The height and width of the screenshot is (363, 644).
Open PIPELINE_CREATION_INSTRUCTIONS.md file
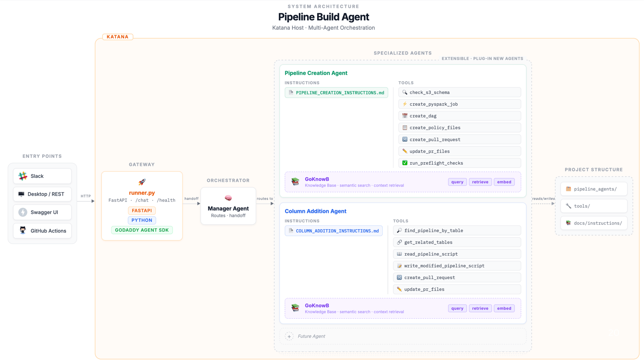pyautogui.click(x=336, y=93)
